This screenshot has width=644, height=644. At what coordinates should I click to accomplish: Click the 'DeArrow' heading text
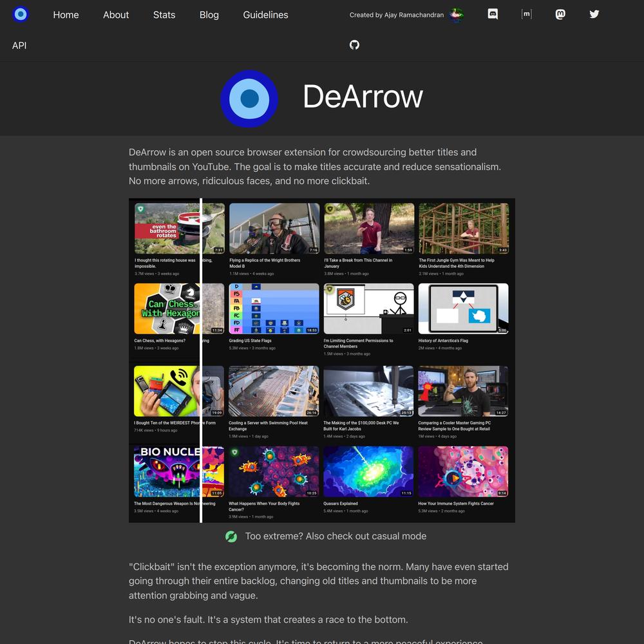pos(363,97)
